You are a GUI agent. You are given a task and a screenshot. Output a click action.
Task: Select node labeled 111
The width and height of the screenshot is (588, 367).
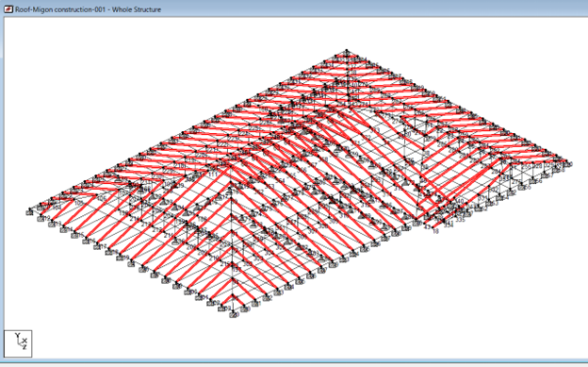213,175
